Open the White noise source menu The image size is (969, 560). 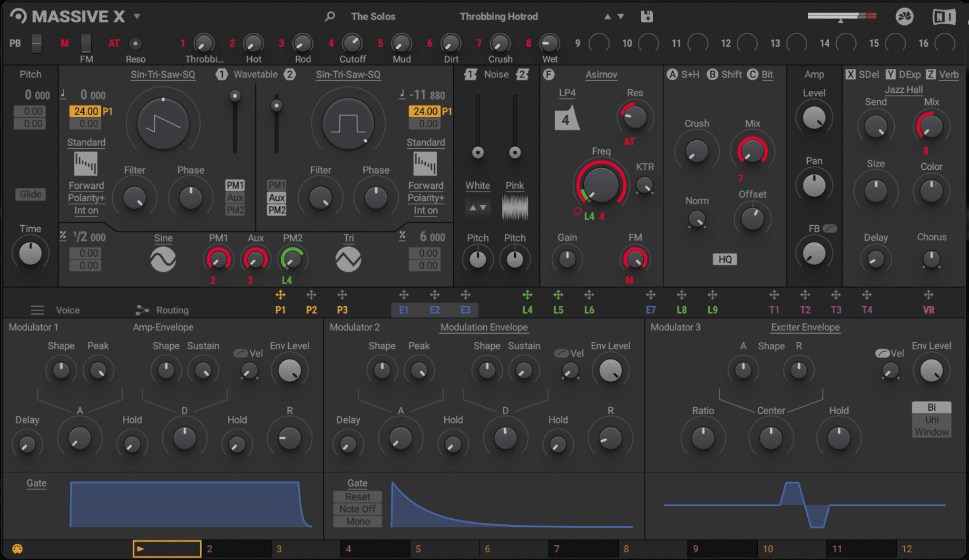coord(478,185)
